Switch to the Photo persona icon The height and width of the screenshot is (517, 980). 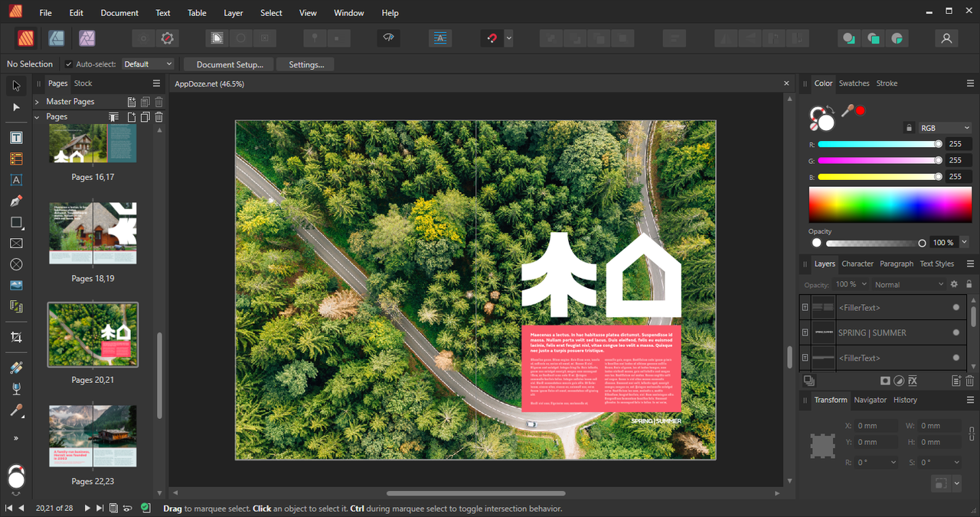click(x=87, y=38)
